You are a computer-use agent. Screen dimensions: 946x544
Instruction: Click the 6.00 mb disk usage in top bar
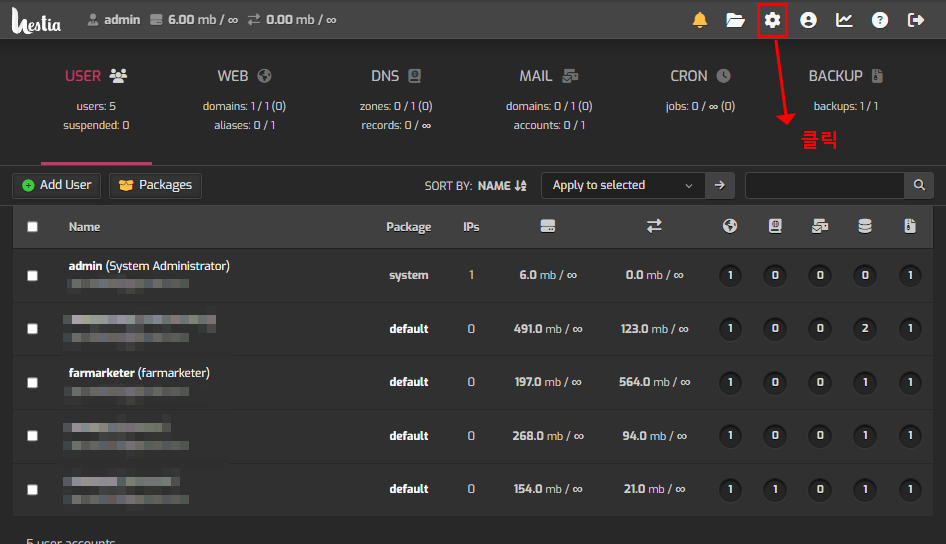[203, 20]
